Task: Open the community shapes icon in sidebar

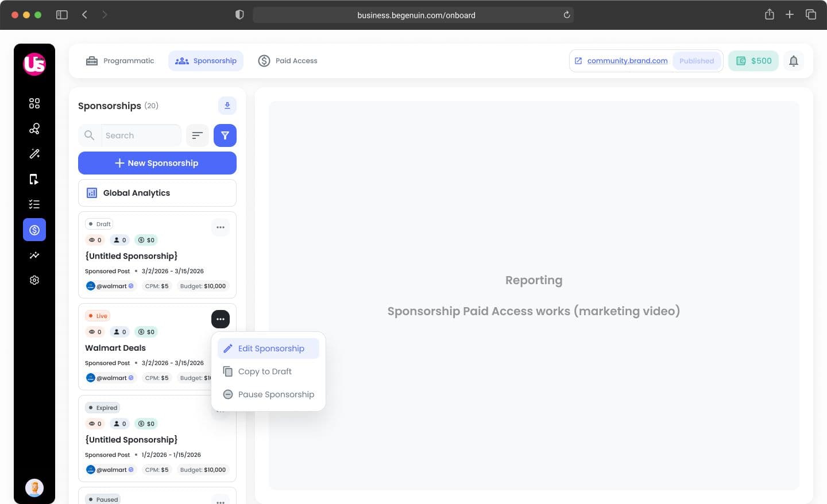Action: [x=34, y=129]
